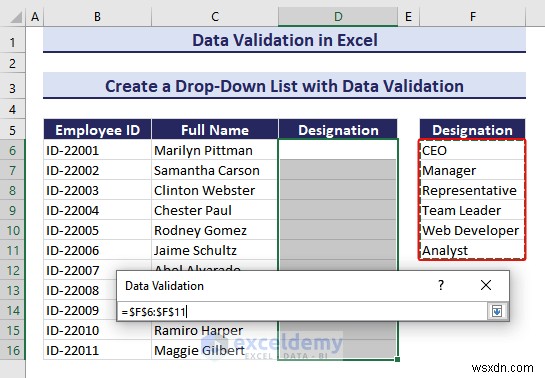Select row 11 header
This screenshot has height=378, width=545.
tap(13, 250)
